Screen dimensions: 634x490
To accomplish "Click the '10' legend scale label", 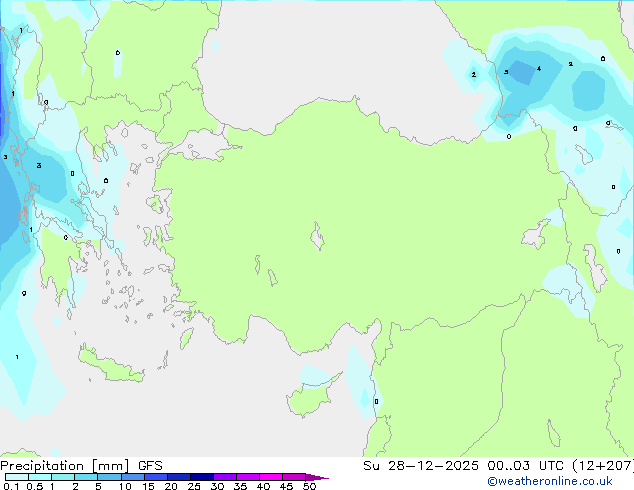I will (125, 486).
